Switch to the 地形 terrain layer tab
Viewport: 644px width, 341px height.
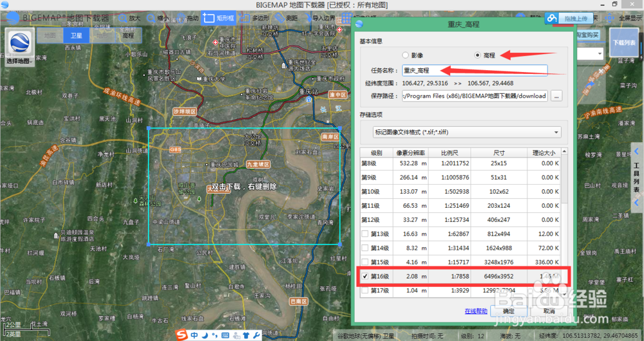pos(102,35)
